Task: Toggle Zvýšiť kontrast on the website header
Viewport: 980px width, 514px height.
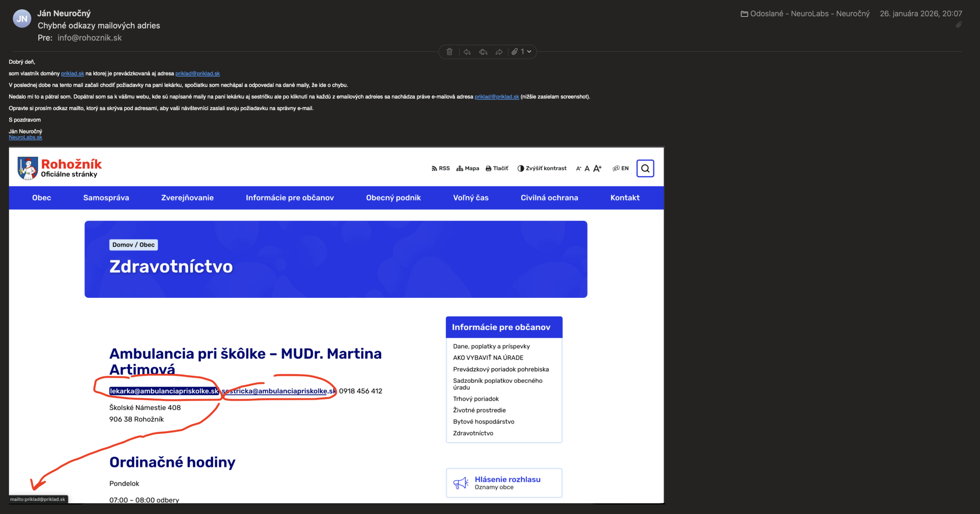Action: (x=542, y=168)
